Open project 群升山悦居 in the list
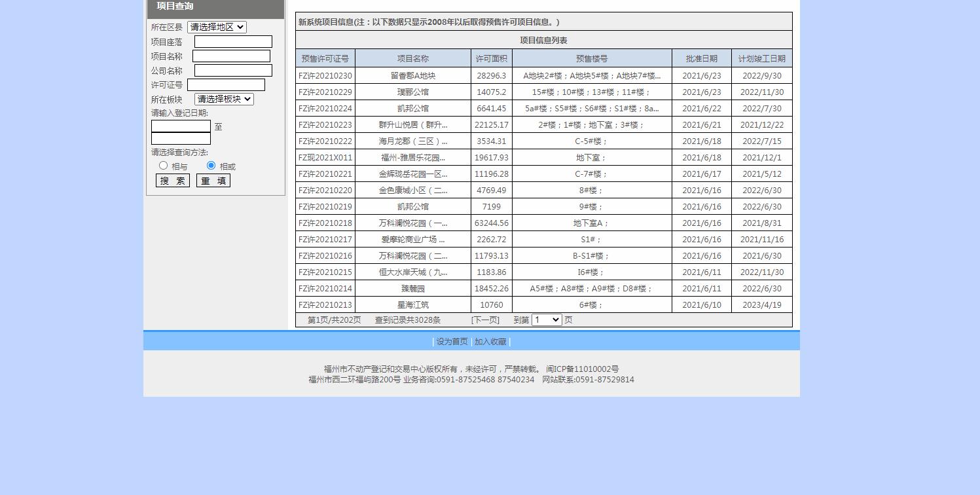Screen dimensions: 980x495 coord(412,124)
